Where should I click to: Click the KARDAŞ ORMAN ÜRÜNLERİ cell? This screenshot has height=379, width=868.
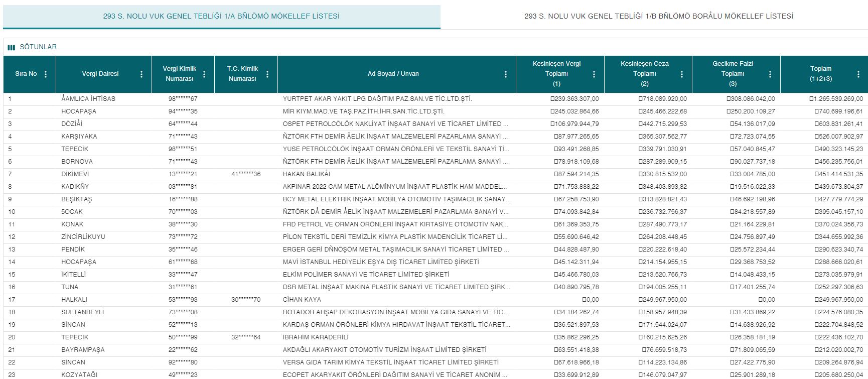pos(397,325)
